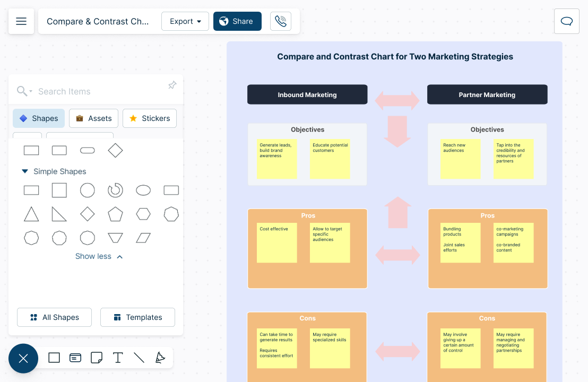Click the search magnifier icon
Screen dimensions: 588x382
[22, 91]
